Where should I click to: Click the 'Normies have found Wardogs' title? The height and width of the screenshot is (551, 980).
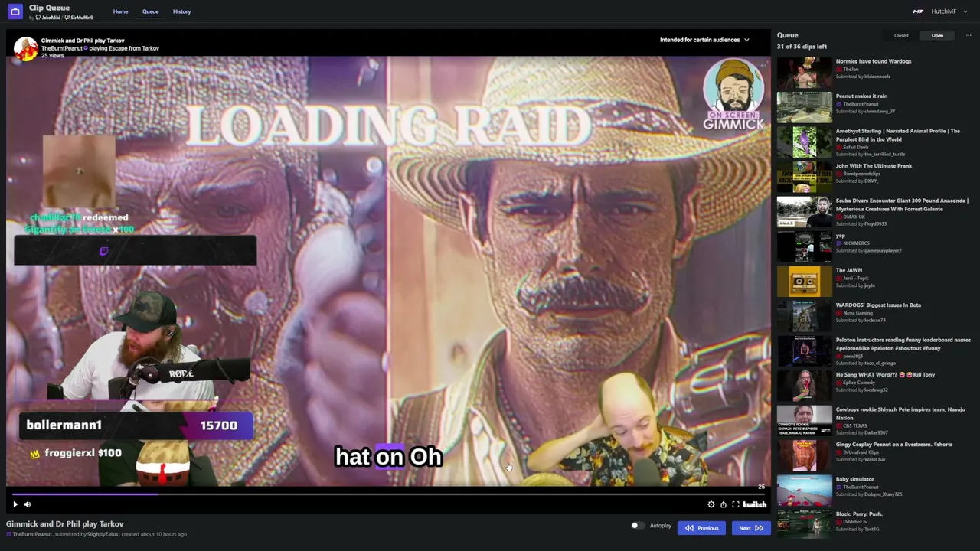coord(874,61)
